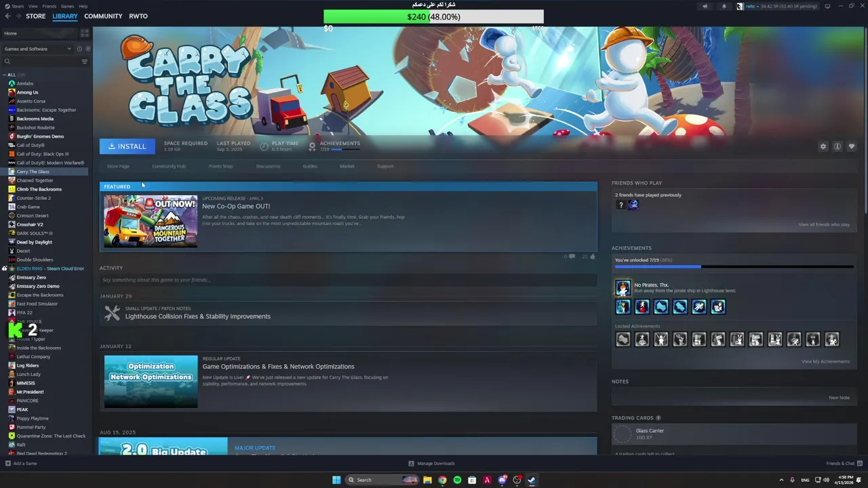Open the Steam menu
Viewport: 868px width, 488px height.
[18, 6]
